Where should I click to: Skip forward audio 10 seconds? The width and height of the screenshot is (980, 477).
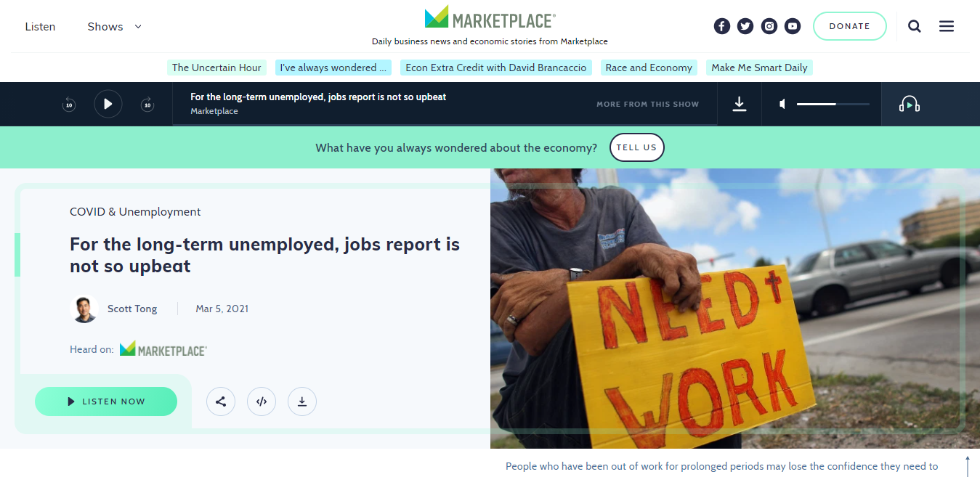click(147, 105)
